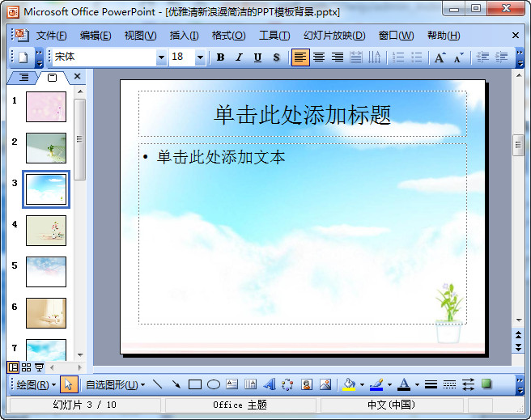Select slide 6 thumbnail

pyautogui.click(x=46, y=313)
